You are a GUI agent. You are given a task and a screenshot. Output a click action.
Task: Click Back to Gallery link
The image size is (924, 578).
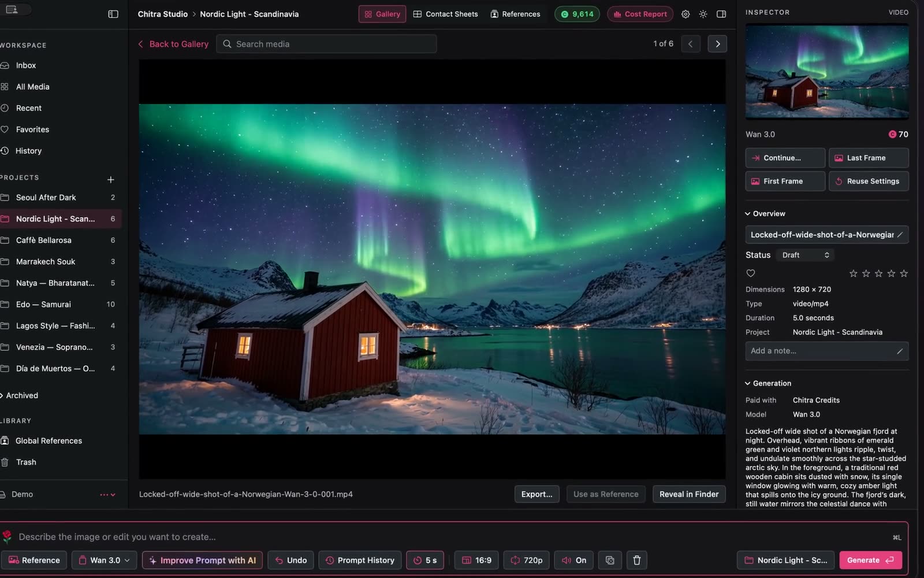[x=173, y=44]
